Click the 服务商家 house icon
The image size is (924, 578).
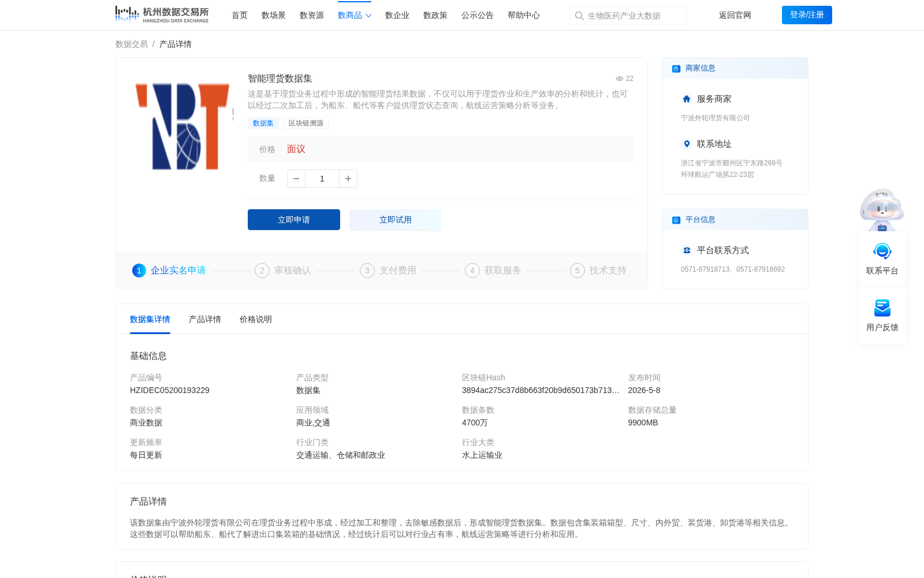point(687,99)
